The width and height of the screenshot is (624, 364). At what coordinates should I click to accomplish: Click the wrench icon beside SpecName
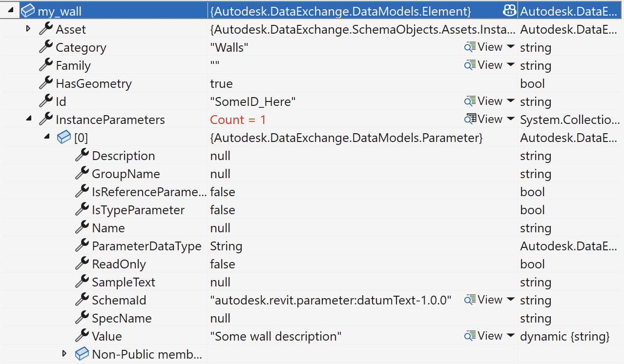(x=82, y=317)
